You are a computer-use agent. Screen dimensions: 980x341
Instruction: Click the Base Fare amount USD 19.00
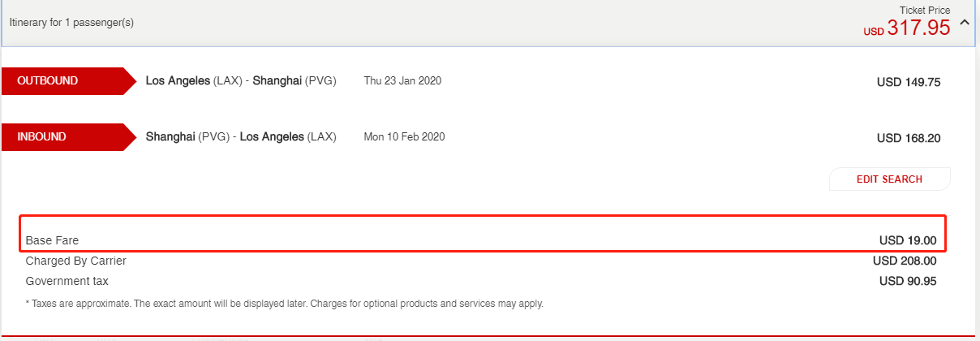(x=908, y=241)
